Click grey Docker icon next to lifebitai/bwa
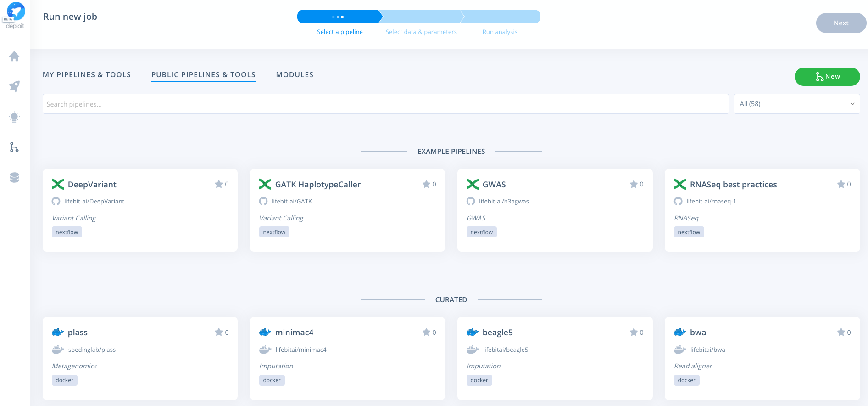The height and width of the screenshot is (406, 868). coord(680,350)
